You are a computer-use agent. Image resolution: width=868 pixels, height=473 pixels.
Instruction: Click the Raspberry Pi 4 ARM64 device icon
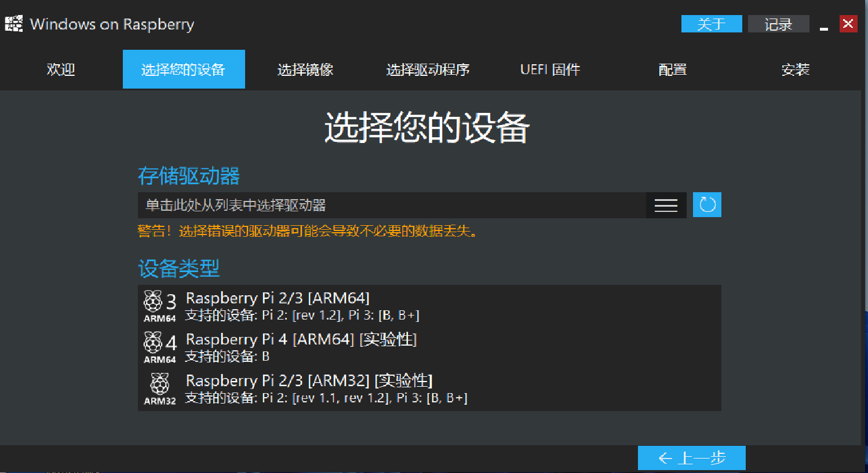[160, 347]
